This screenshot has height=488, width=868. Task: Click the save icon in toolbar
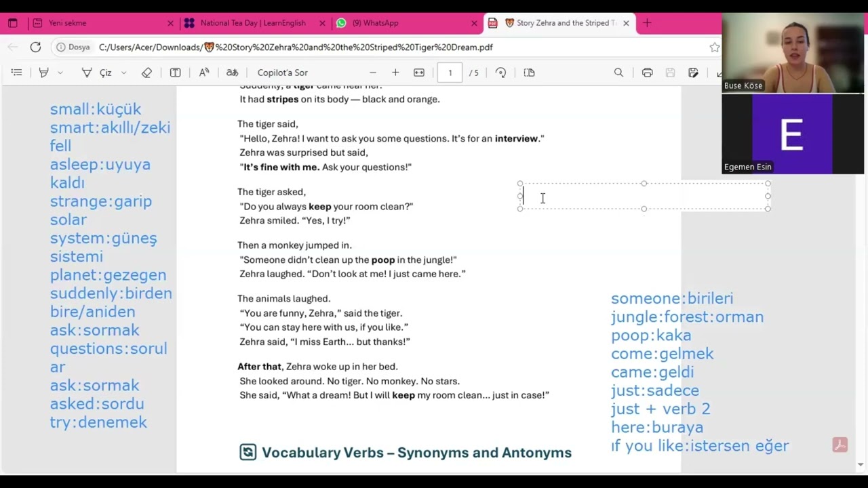pos(670,73)
